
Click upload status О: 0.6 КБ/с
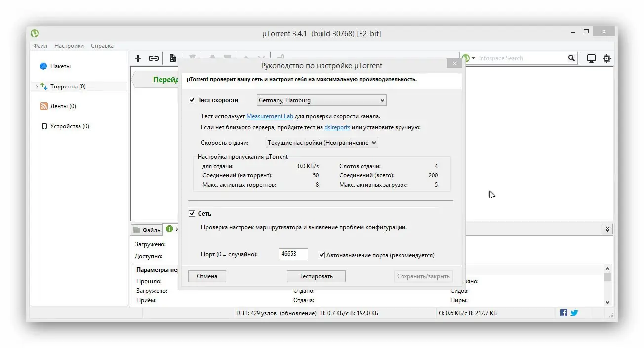468,313
